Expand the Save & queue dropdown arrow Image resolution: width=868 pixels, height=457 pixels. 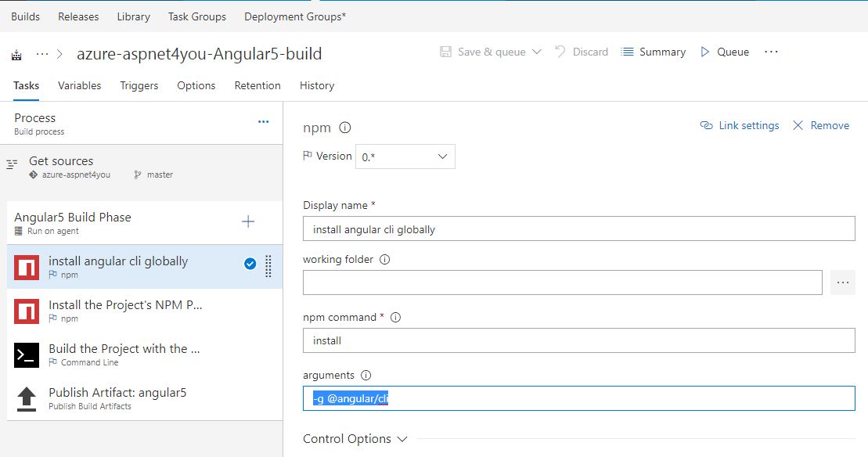coord(536,52)
